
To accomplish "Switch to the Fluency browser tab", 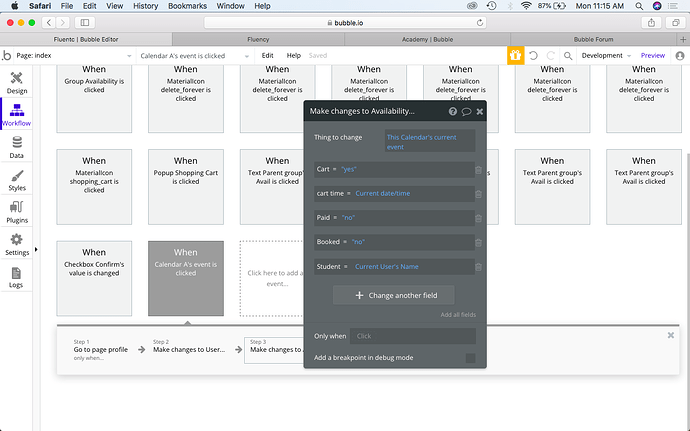I will click(258, 39).
